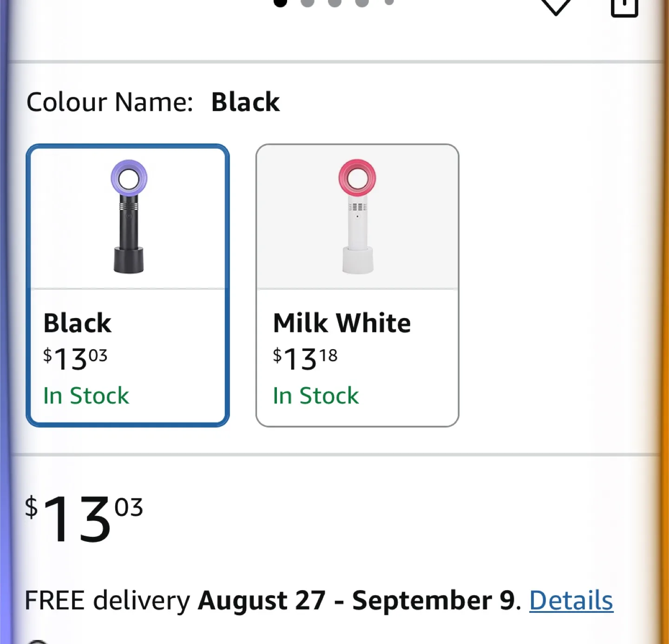669x644 pixels.
Task: Click In Stock under Milk White
Action: [316, 396]
